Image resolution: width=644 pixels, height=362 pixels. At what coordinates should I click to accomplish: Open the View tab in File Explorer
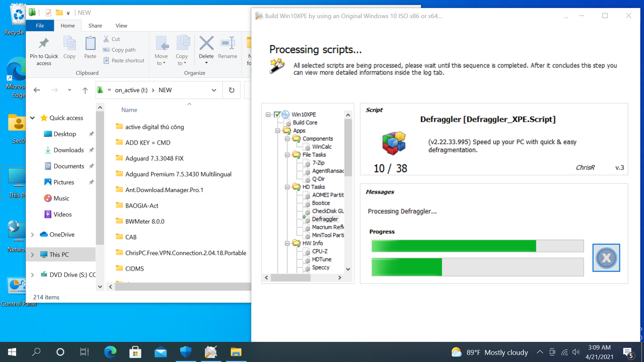[121, 25]
